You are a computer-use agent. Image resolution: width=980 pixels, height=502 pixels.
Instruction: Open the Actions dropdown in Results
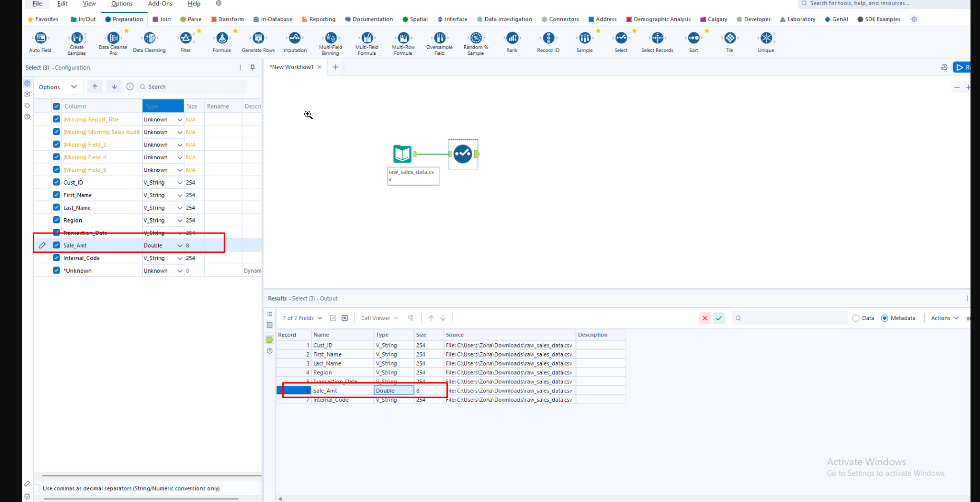[944, 318]
